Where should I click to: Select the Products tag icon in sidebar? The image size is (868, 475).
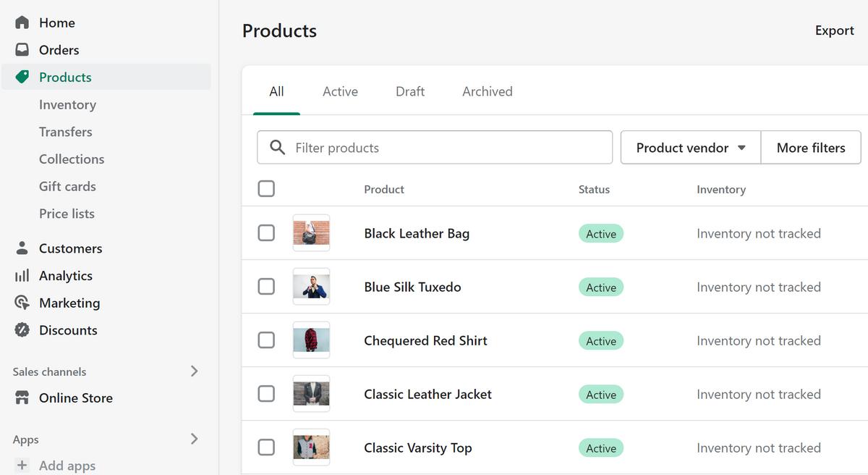coord(22,77)
